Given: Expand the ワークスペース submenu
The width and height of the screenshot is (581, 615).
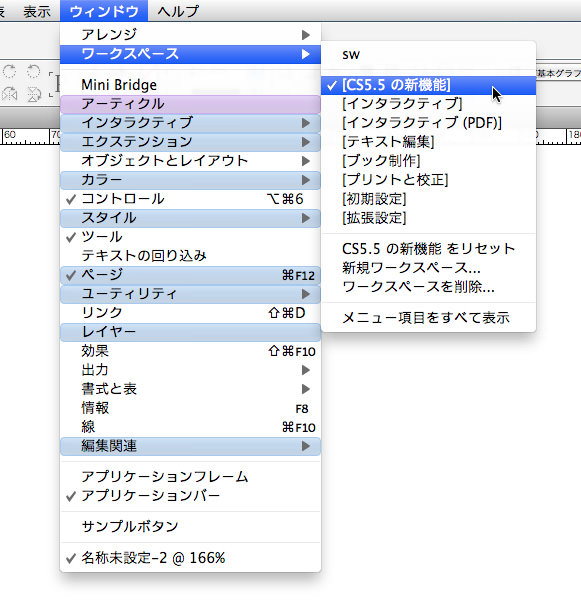Looking at the screenshot, I should pos(190,54).
